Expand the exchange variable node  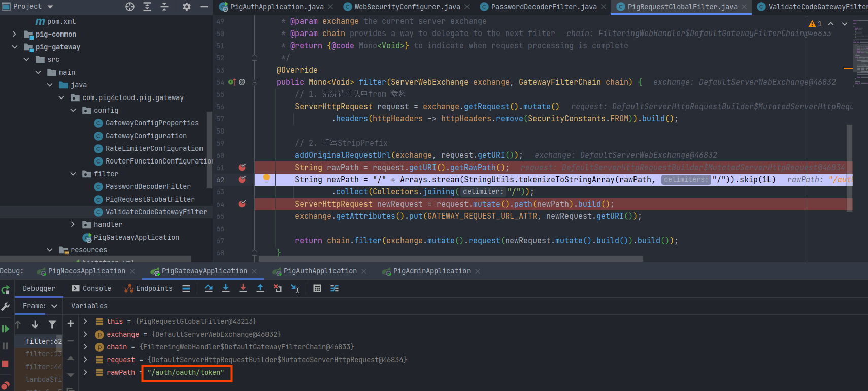85,334
